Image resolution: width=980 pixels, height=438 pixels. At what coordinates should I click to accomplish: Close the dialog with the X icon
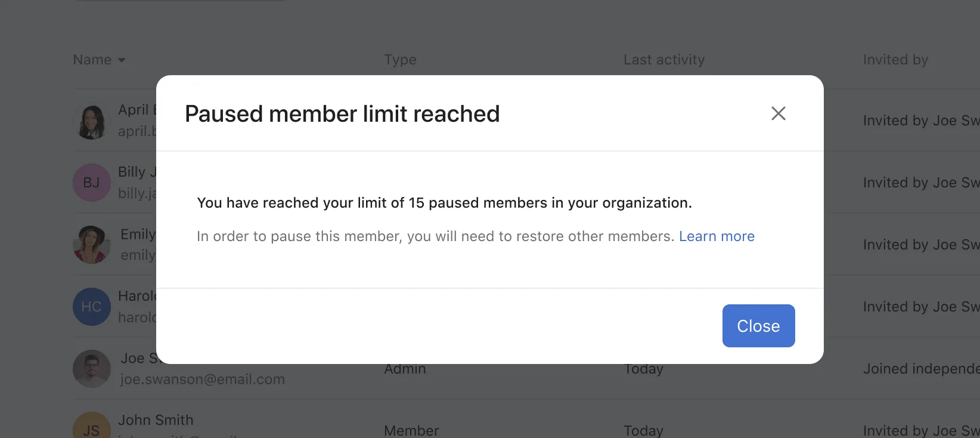778,113
